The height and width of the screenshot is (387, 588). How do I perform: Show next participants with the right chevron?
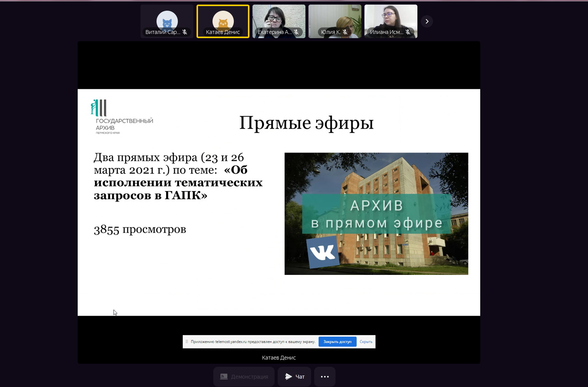427,21
